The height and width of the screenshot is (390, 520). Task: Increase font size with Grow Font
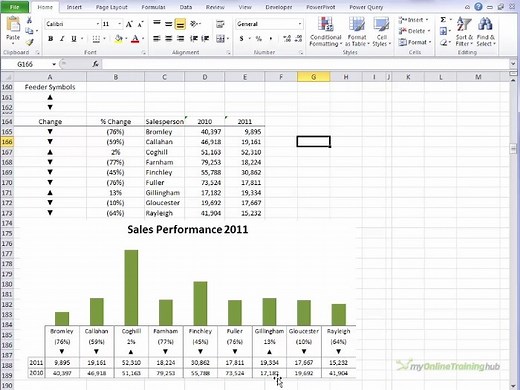(129, 24)
